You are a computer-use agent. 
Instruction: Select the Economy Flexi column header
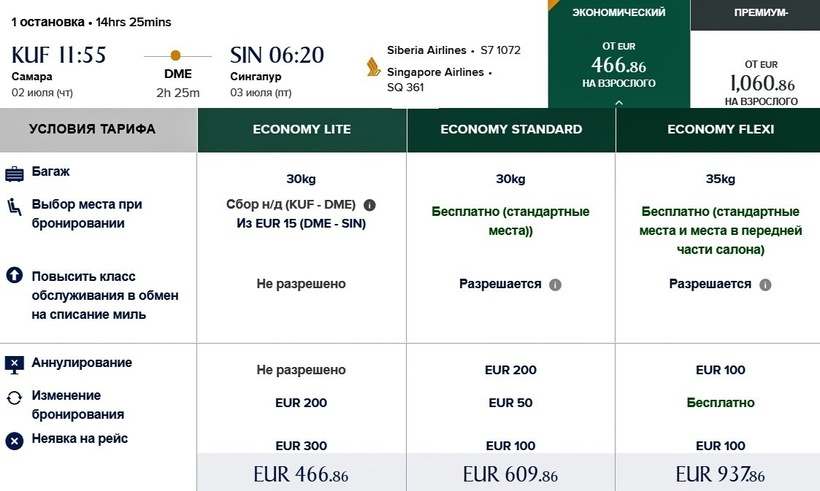point(720,129)
